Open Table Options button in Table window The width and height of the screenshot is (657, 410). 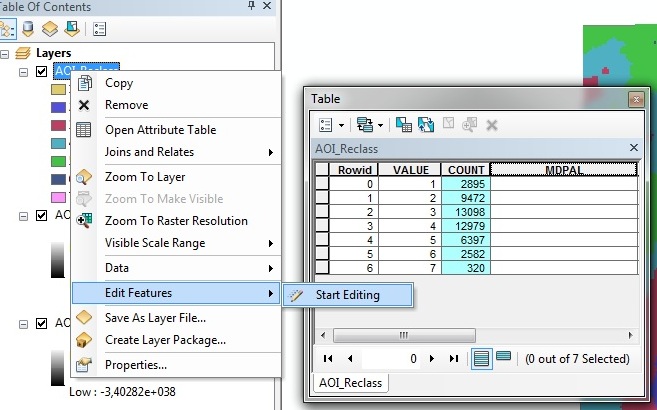[x=326, y=125]
